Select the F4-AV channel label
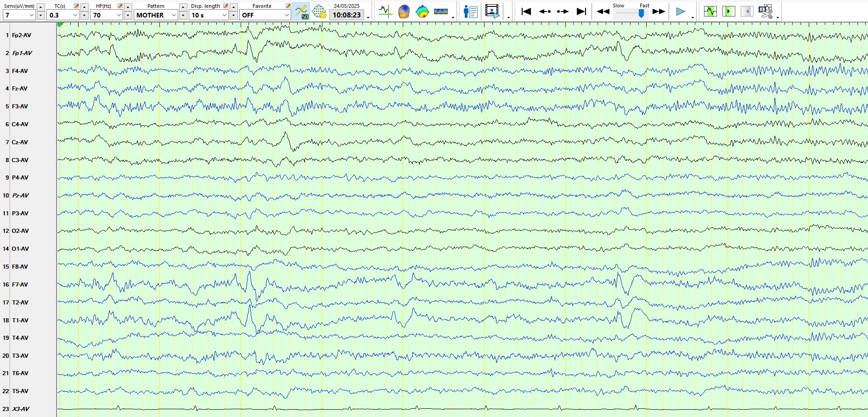The width and height of the screenshot is (868, 417). point(20,71)
